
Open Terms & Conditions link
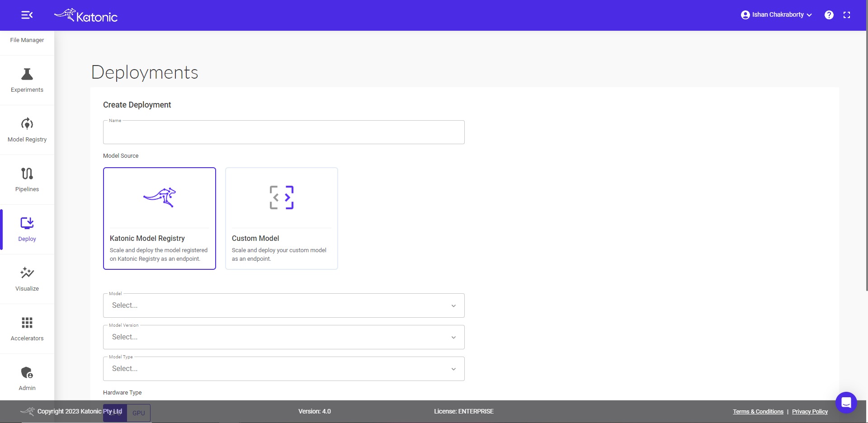click(758, 412)
